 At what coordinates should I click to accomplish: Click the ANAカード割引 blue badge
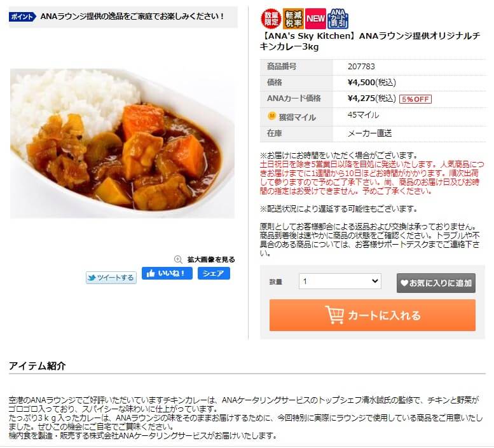point(338,19)
